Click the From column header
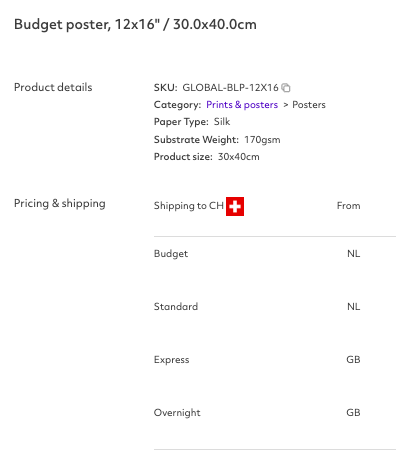 coord(348,206)
